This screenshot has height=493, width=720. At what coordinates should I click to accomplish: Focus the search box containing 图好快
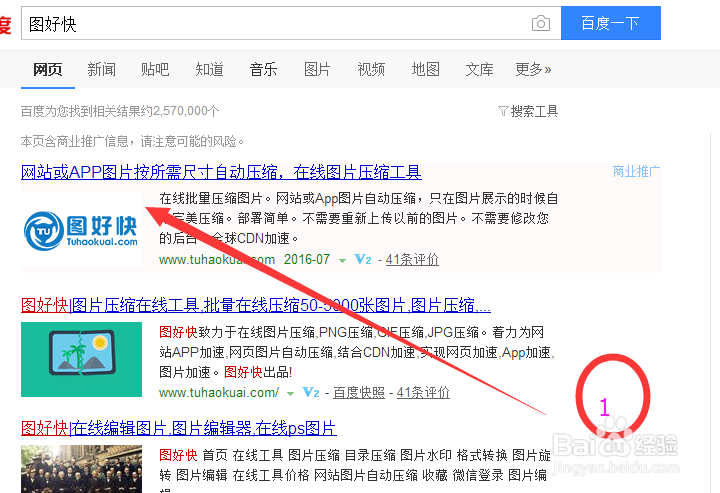[291, 23]
